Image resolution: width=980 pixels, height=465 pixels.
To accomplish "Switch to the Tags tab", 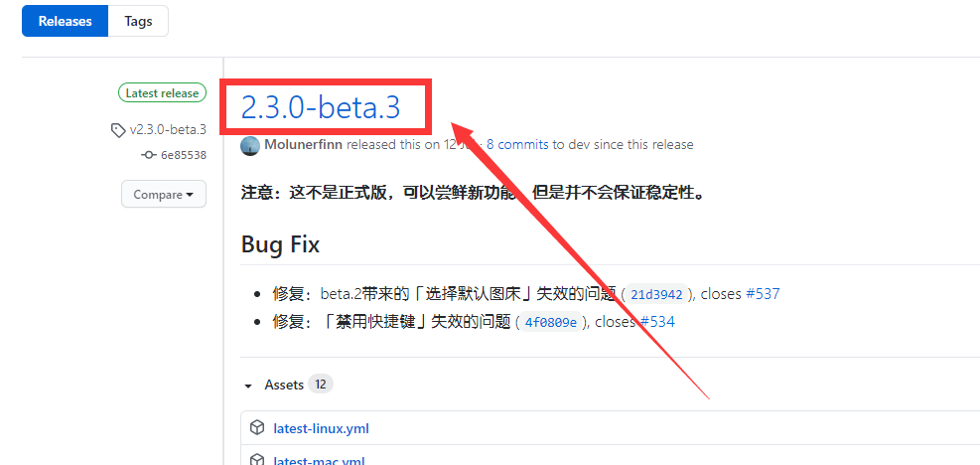I will (138, 21).
